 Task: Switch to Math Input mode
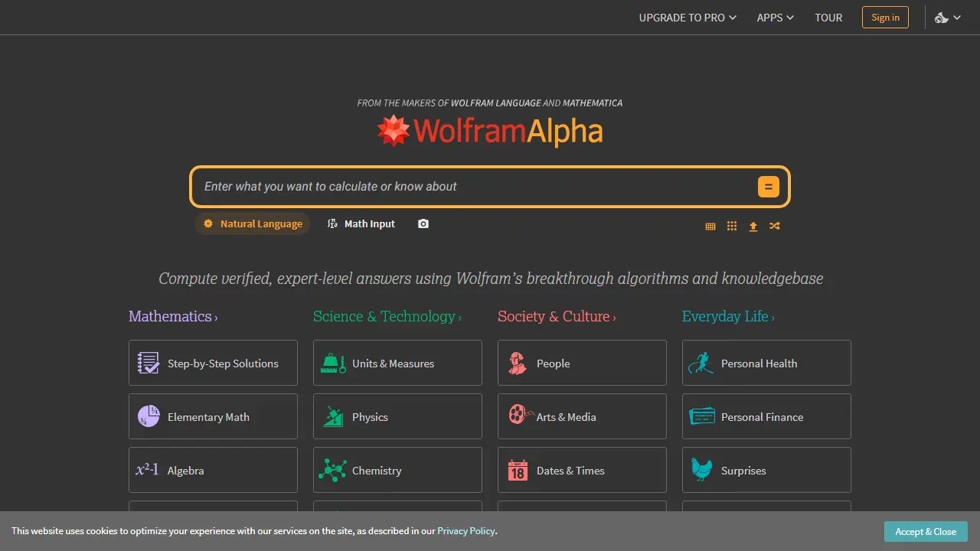pos(361,223)
